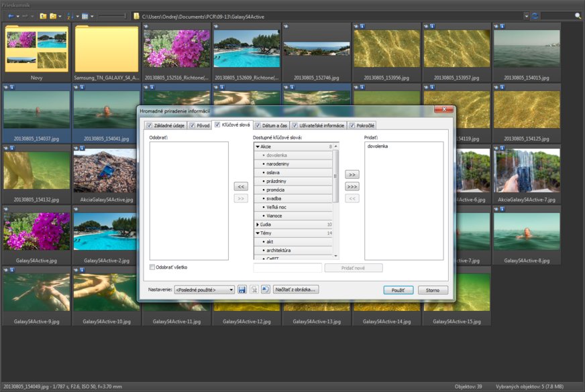The image size is (585, 392).
Task: Enable the Odobrať všetko checkbox
Action: click(153, 267)
